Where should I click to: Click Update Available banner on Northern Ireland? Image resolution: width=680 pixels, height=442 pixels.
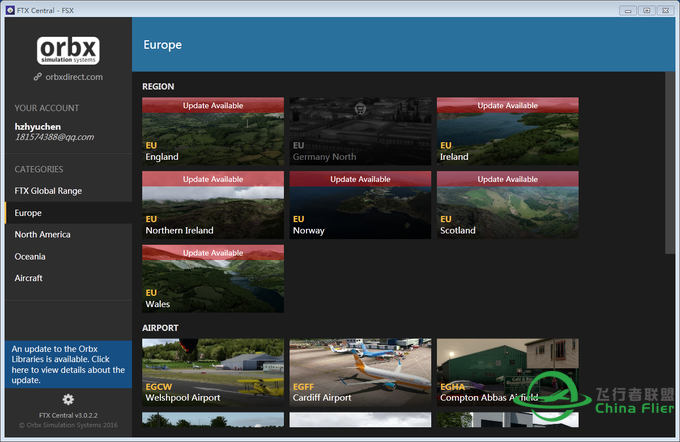point(213,179)
